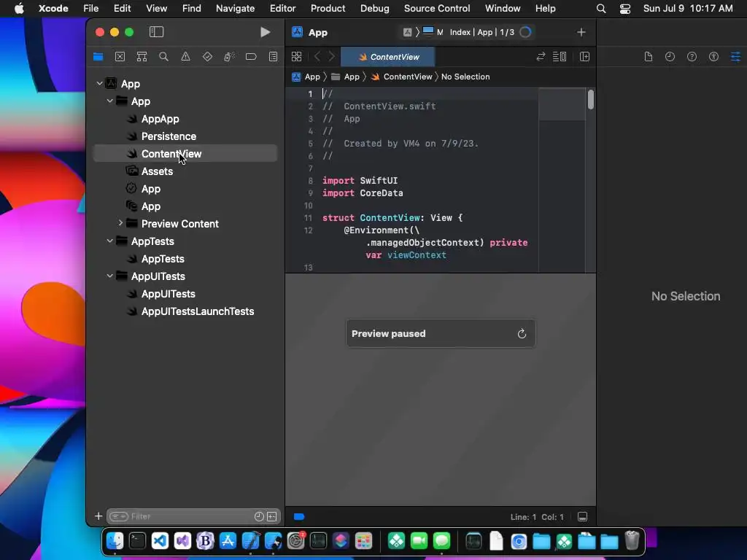The width and height of the screenshot is (747, 560).
Task: Open the Debug menu
Action: pyautogui.click(x=374, y=8)
